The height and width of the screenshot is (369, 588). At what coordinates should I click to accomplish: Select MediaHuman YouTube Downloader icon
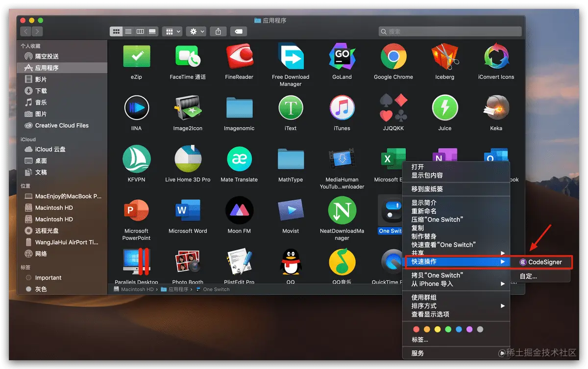click(x=342, y=160)
